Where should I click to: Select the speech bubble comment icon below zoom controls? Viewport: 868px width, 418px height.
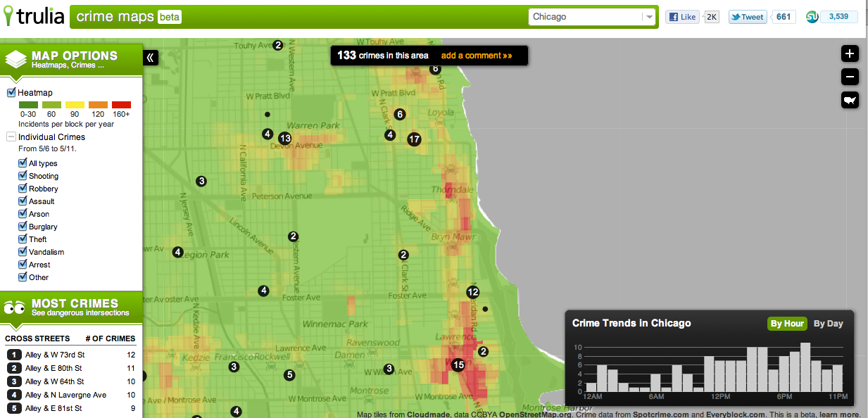pos(850,100)
